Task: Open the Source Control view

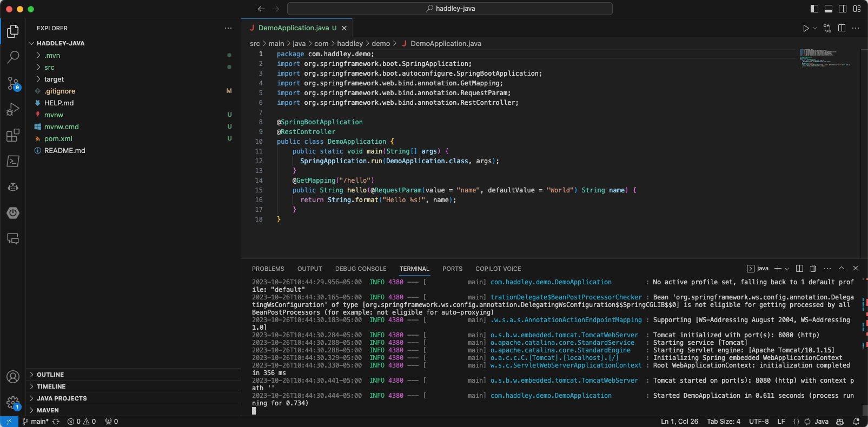Action: pyautogui.click(x=13, y=83)
